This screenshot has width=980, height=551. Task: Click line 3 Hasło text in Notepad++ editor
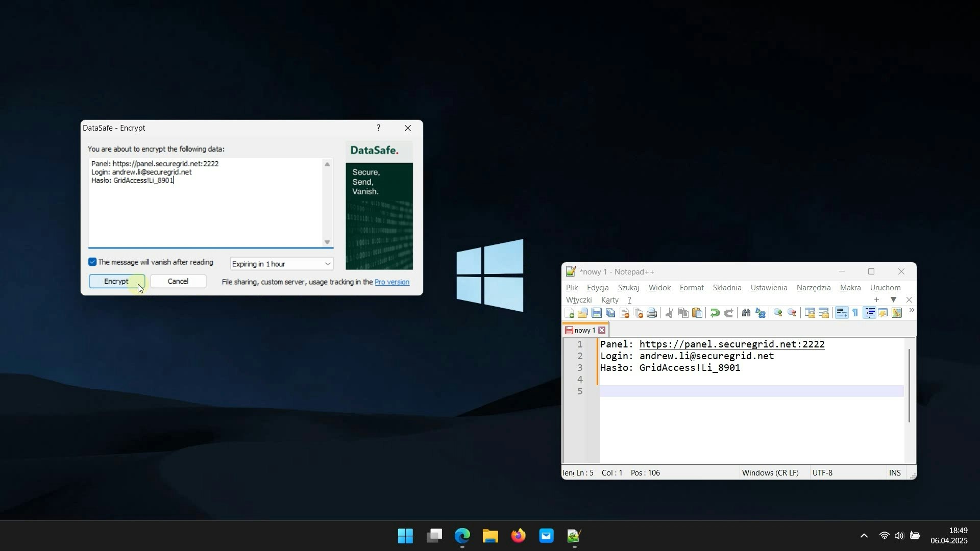coord(670,368)
